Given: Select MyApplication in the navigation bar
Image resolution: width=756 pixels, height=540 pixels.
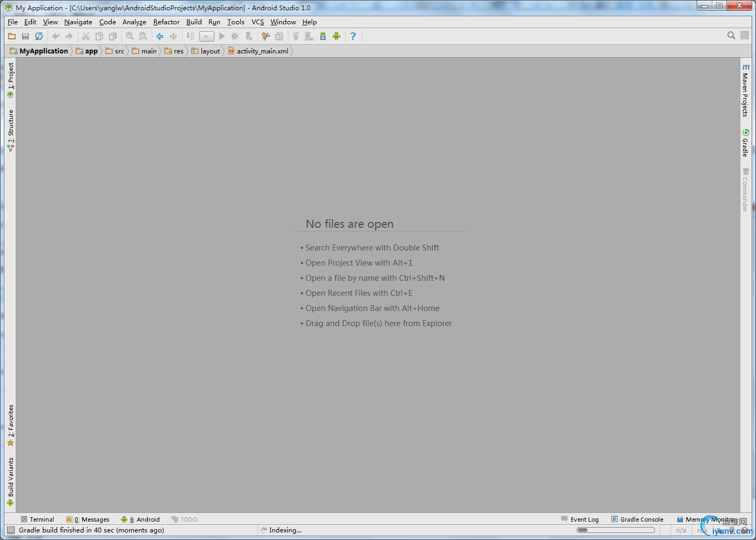Looking at the screenshot, I should click(39, 51).
